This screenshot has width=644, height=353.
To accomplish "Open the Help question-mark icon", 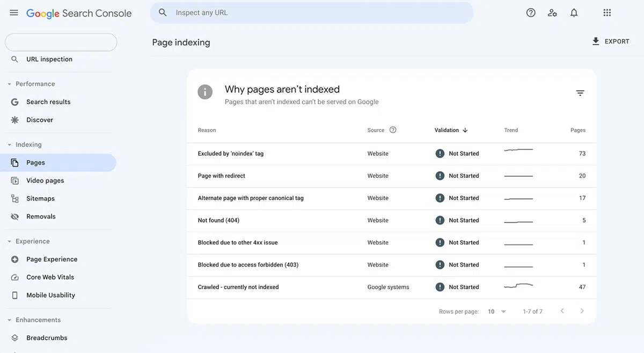I will tap(531, 13).
